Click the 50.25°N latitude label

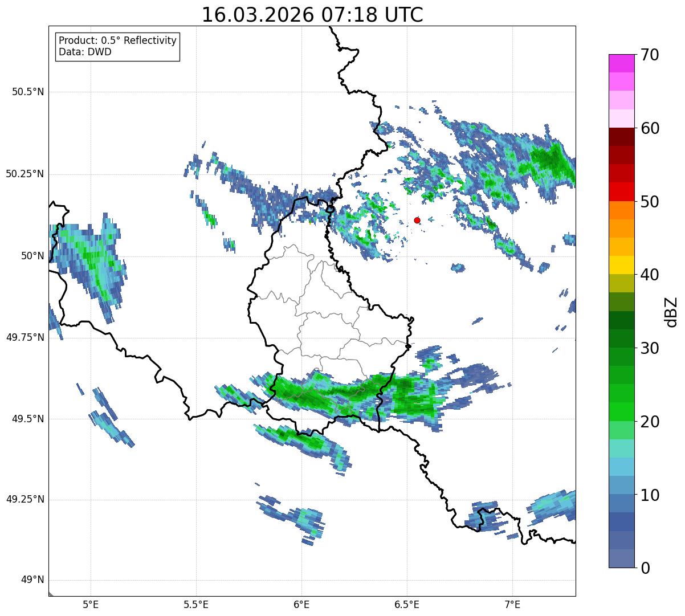pos(25,174)
